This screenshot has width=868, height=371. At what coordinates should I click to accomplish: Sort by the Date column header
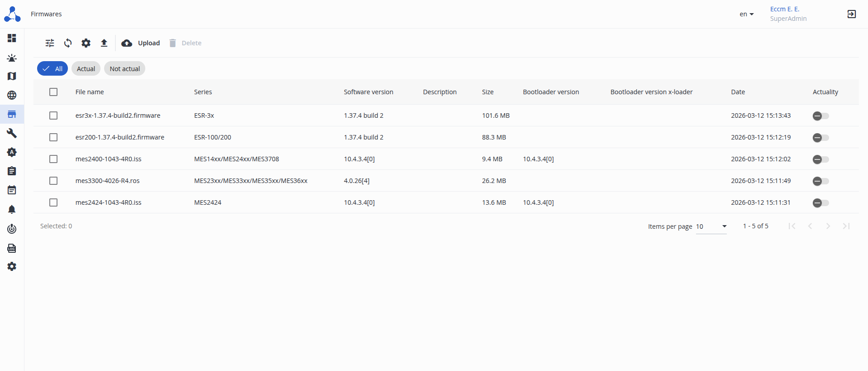coord(738,92)
